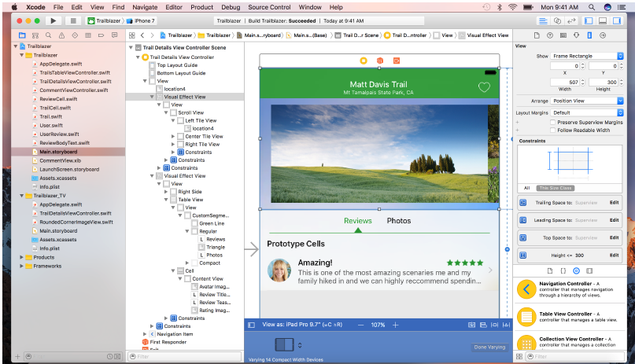Image resolution: width=635 pixels, height=364 pixels.
Task: Click the Run (play) button
Action: pyautogui.click(x=53, y=20)
